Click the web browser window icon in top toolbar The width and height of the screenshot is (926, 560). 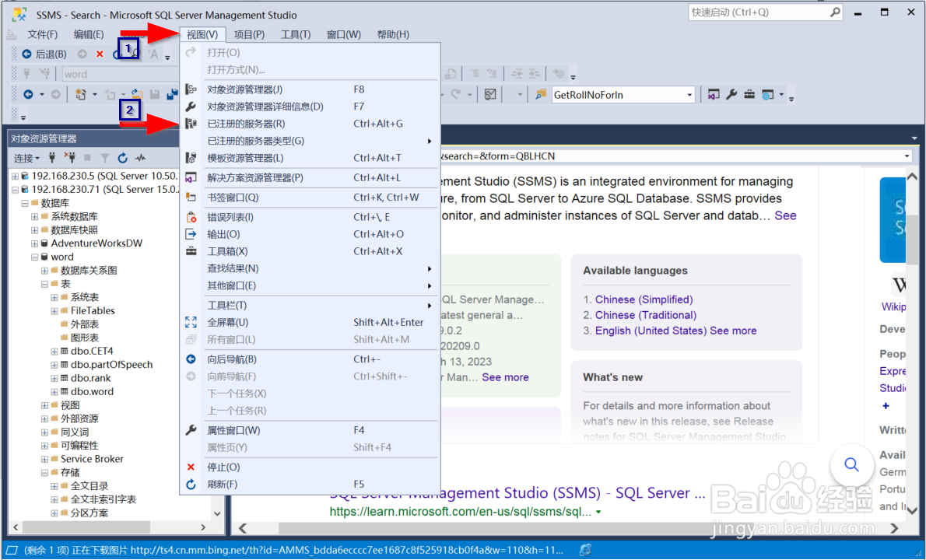click(x=767, y=94)
